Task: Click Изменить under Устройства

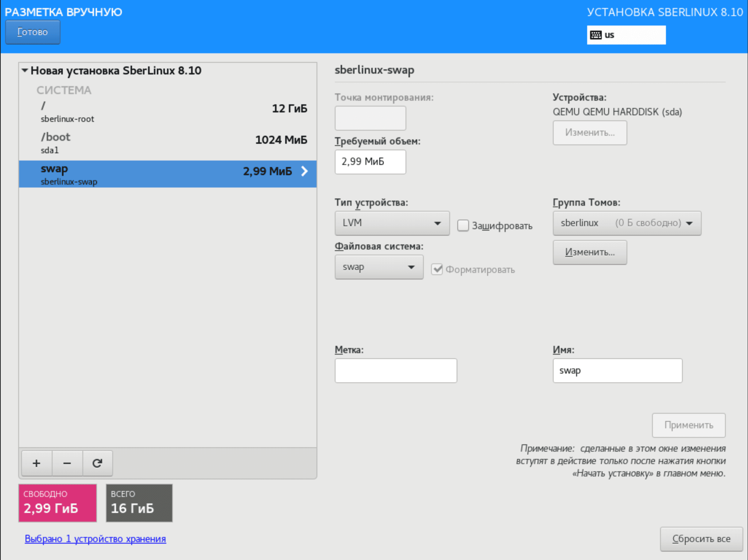Action: [590, 132]
